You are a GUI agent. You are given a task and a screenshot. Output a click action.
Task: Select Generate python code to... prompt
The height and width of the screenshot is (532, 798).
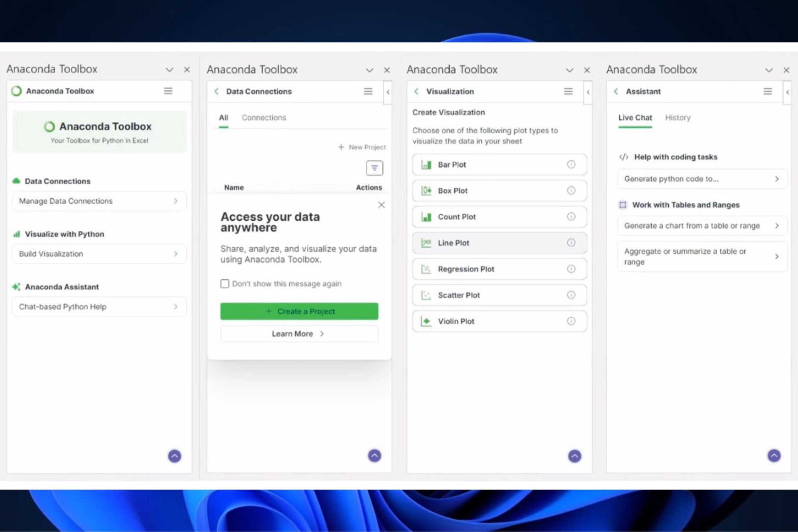[x=702, y=179]
